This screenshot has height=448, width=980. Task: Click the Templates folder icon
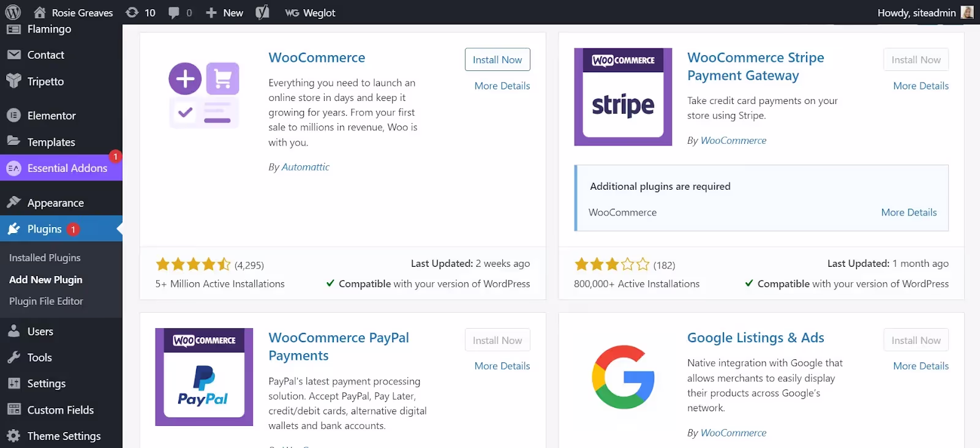coord(13,141)
